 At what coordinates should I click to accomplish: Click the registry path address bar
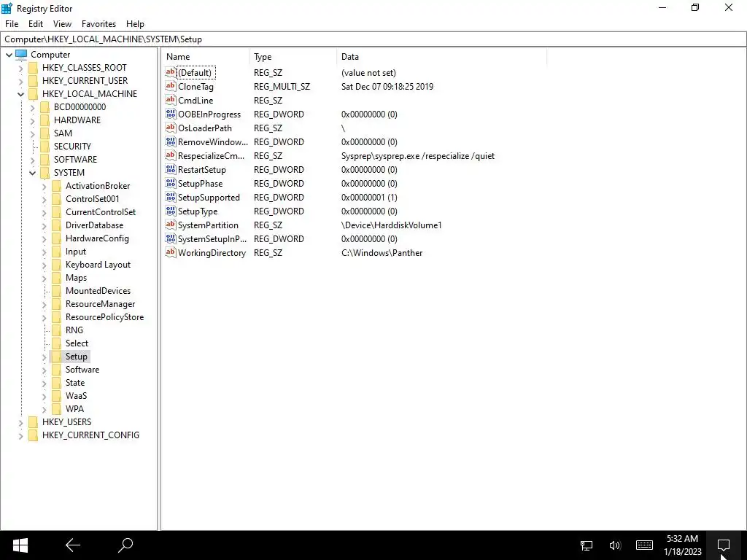tap(373, 39)
